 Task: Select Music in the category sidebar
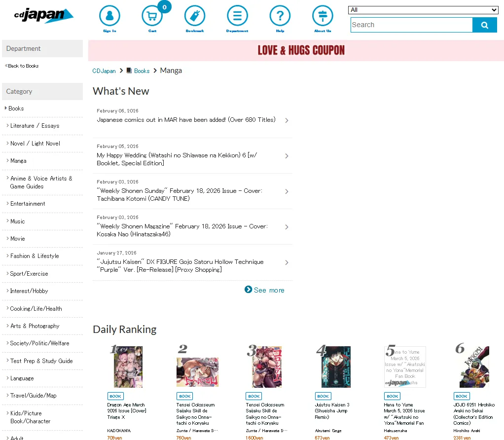point(17,221)
